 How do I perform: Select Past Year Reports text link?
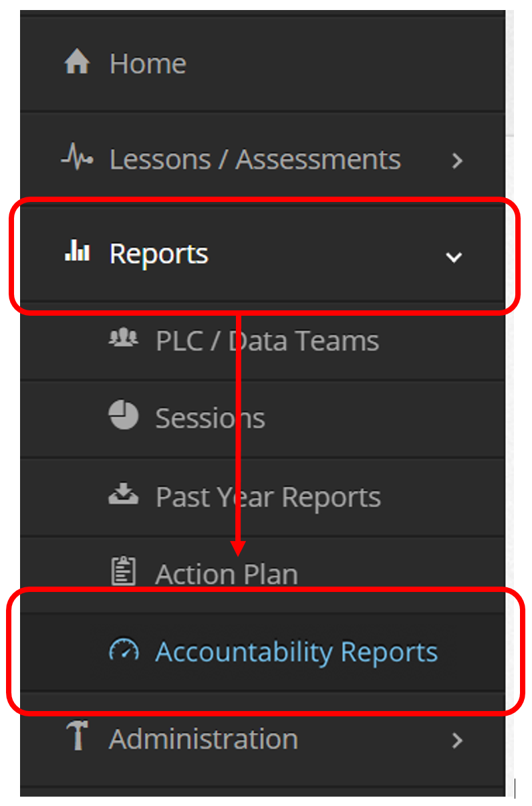click(x=268, y=498)
